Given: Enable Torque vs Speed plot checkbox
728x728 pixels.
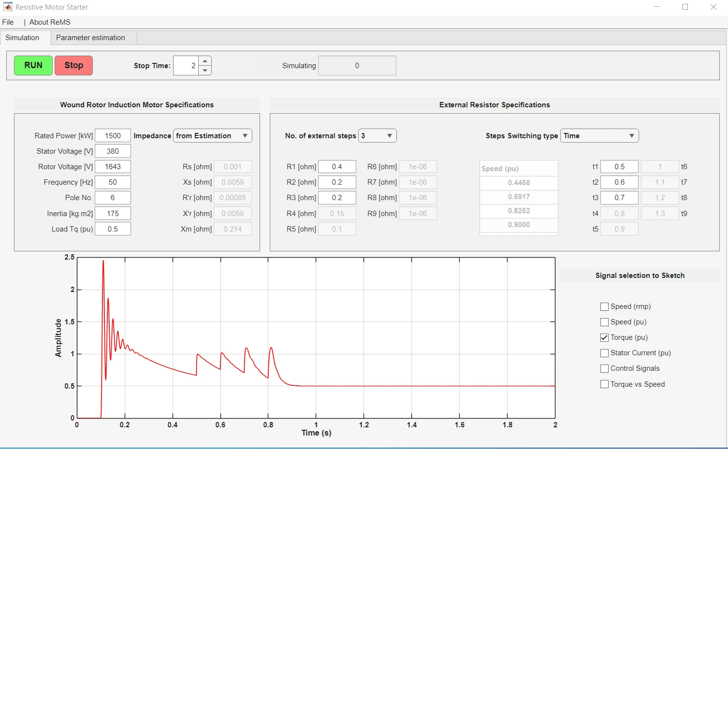Looking at the screenshot, I should click(x=604, y=384).
